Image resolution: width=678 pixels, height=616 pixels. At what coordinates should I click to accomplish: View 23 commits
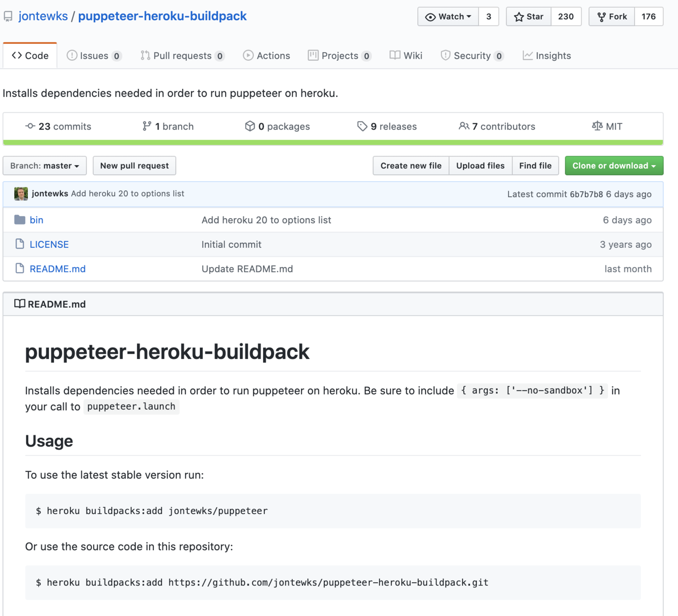coord(58,126)
